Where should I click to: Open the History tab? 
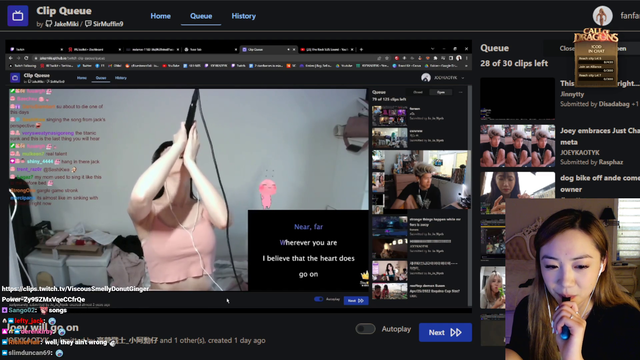coord(244,16)
